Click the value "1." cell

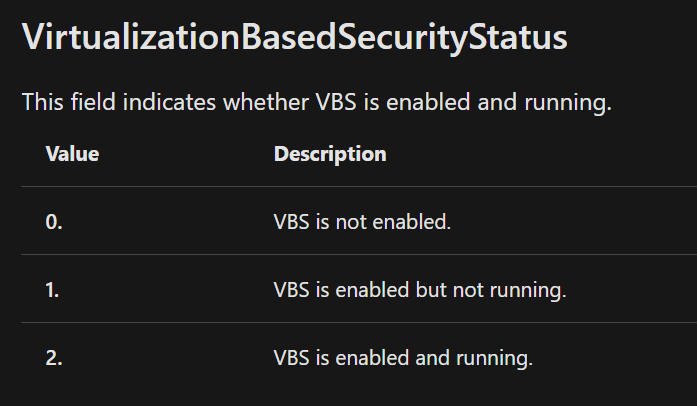(x=54, y=290)
